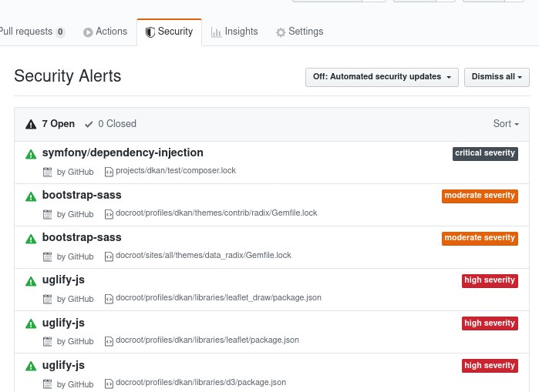Click the docroot/profiles/dkan/themes/contrib/radix/Gemfile.lock path
The image size is (539, 392).
click(x=217, y=213)
